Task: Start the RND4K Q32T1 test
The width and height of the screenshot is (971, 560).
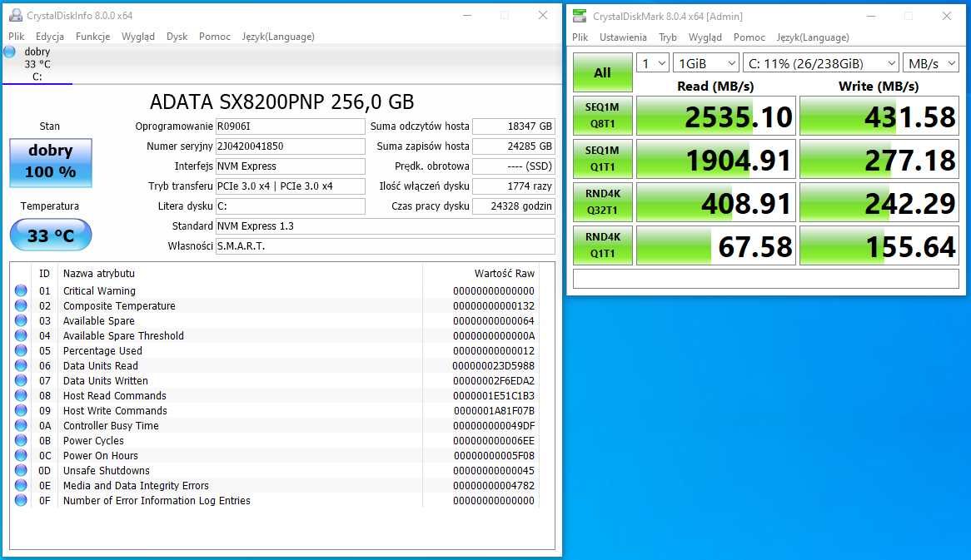Action: (x=603, y=201)
